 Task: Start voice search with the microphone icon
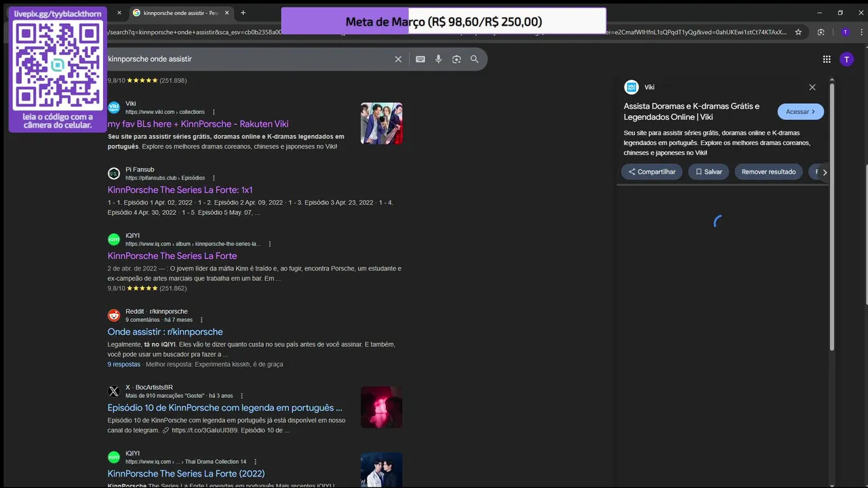439,59
